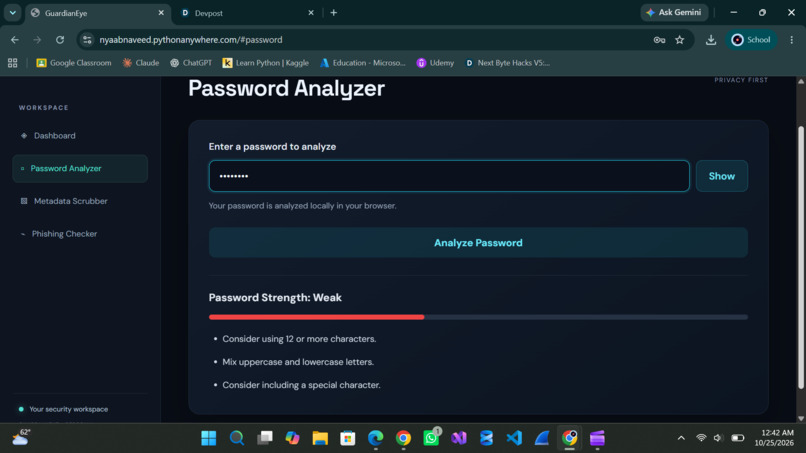Open the volume tray icon
This screenshot has width=806, height=453.
[x=719, y=438]
